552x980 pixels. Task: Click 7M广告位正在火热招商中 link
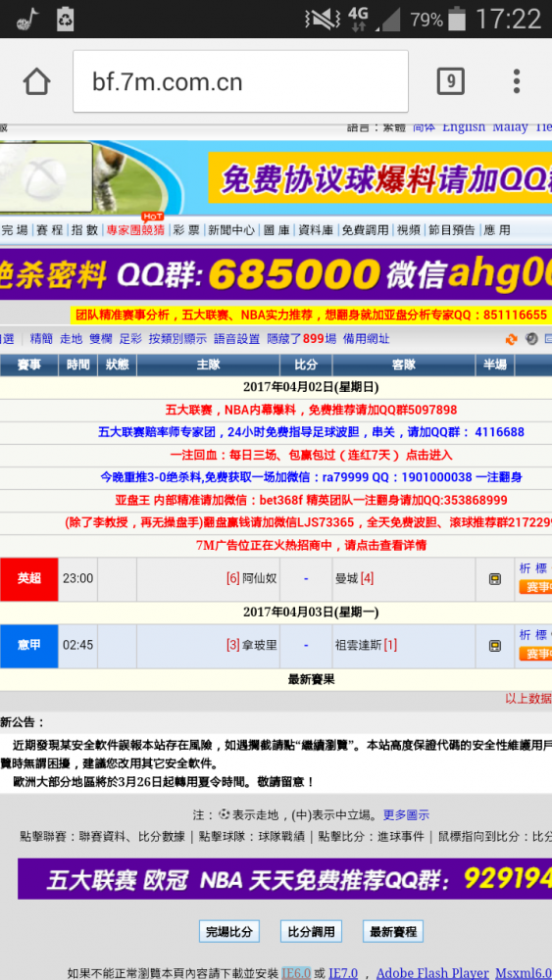[312, 546]
